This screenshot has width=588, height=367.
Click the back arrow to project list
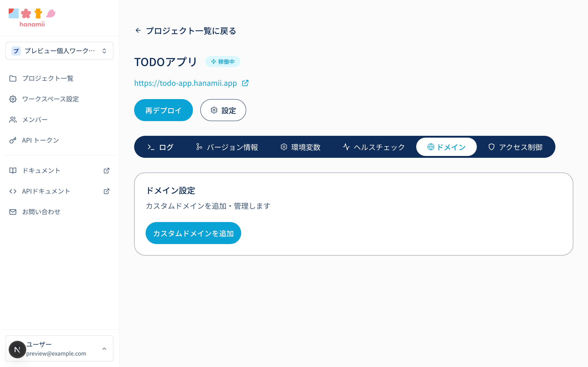point(138,30)
